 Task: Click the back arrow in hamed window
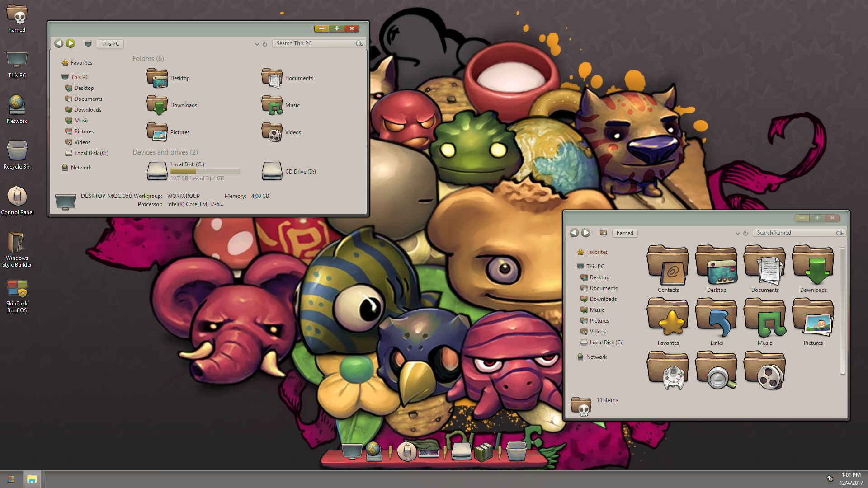point(574,233)
